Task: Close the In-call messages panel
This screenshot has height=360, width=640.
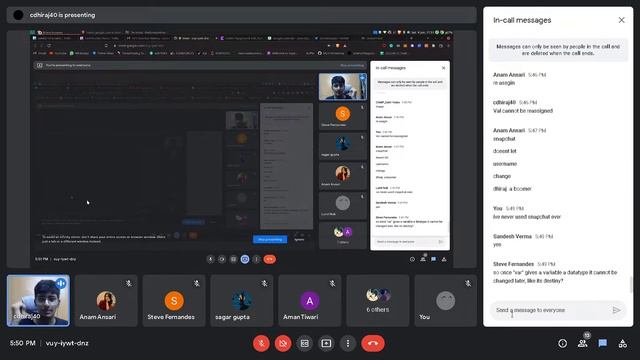Action: click(621, 20)
